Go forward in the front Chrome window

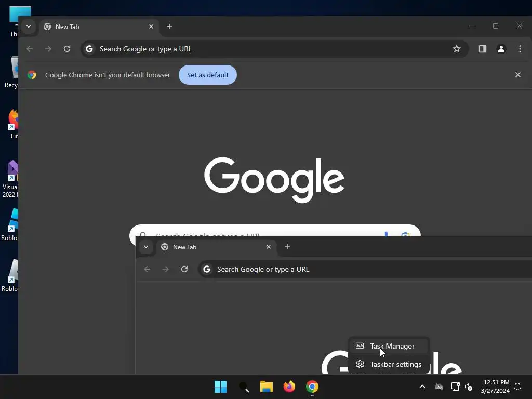[166, 269]
